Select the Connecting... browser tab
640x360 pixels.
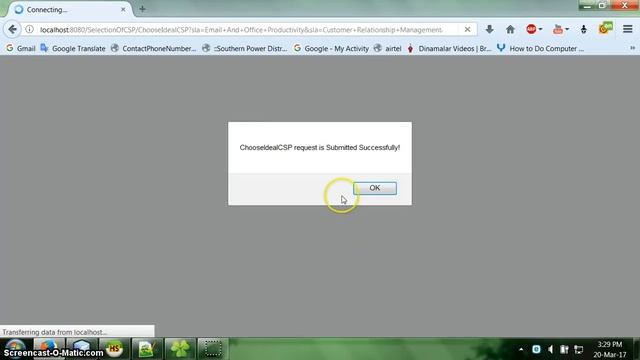tap(69, 10)
